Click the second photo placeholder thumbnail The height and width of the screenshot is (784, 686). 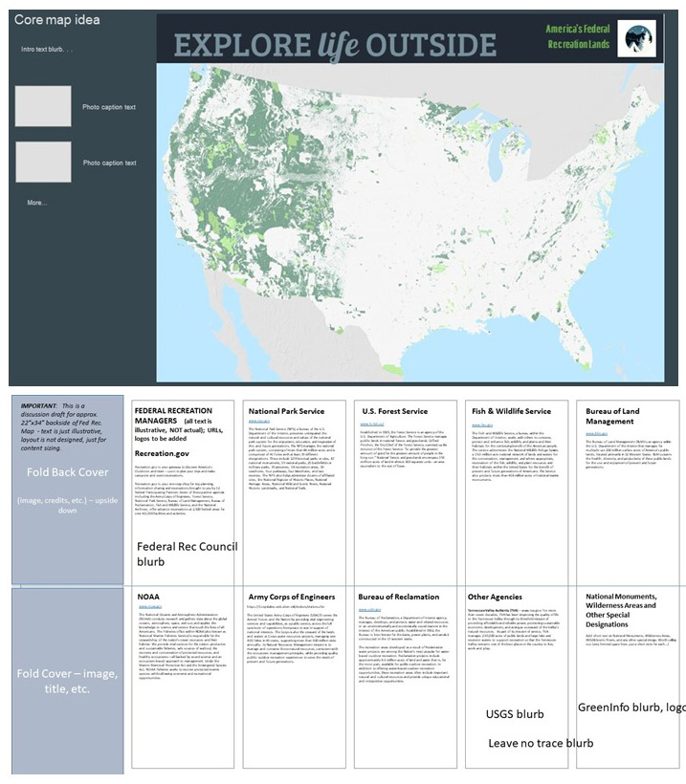coord(43,162)
